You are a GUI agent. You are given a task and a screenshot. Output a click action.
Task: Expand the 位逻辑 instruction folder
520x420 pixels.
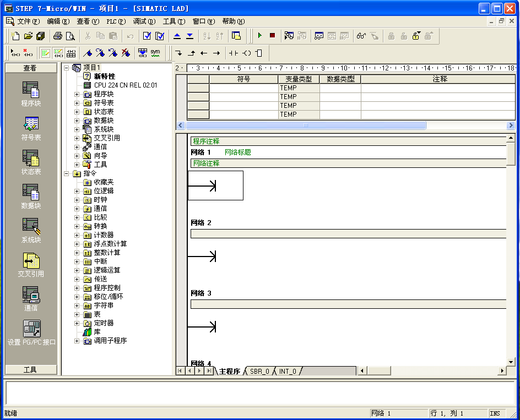77,191
